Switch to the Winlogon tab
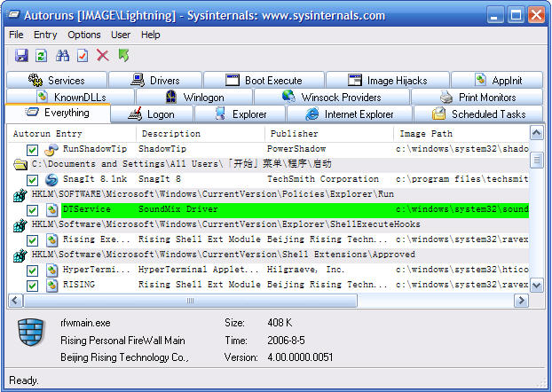552x392 pixels. point(194,97)
